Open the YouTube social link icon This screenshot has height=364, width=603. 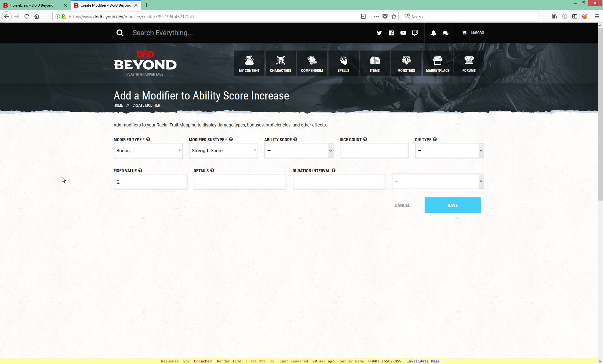click(x=403, y=33)
